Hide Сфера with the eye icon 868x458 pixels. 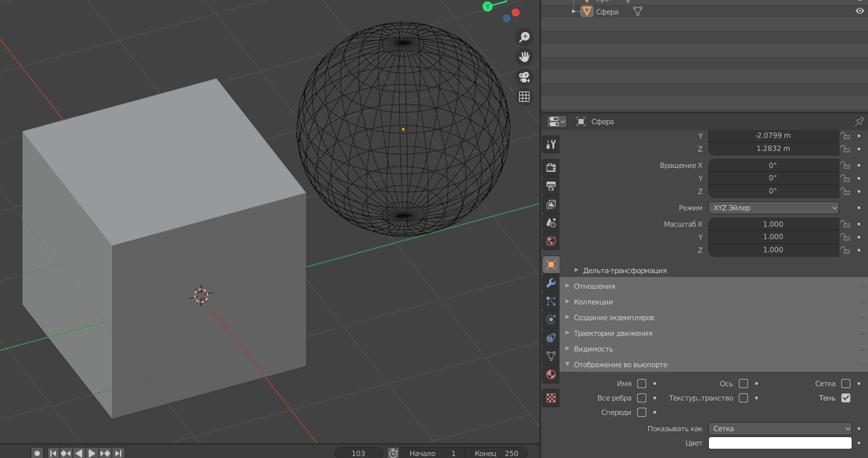coord(859,12)
